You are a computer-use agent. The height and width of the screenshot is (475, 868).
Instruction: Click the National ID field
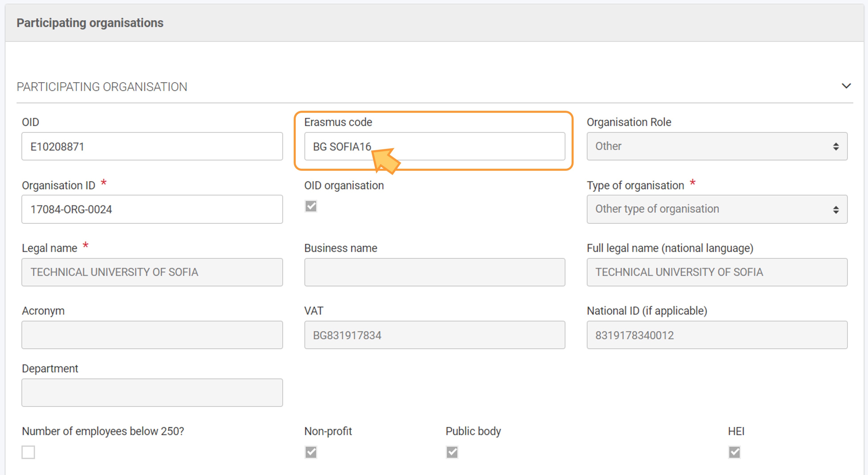point(717,335)
